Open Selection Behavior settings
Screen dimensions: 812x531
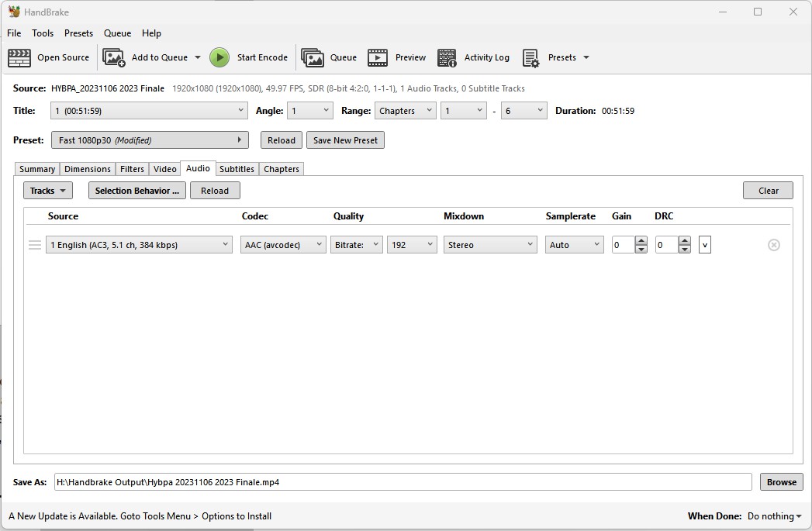(137, 191)
